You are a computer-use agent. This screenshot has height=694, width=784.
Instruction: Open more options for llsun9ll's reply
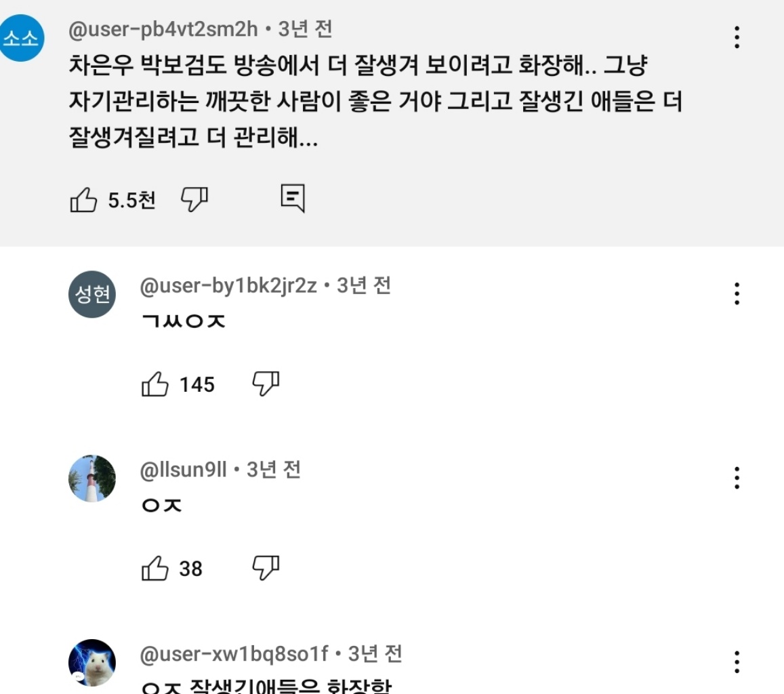[x=737, y=478]
